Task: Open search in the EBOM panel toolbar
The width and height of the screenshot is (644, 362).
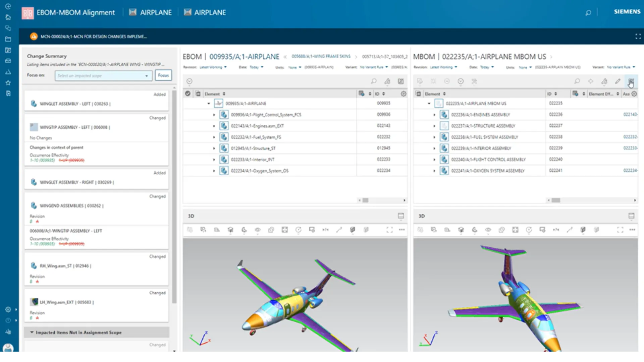Action: point(374,81)
